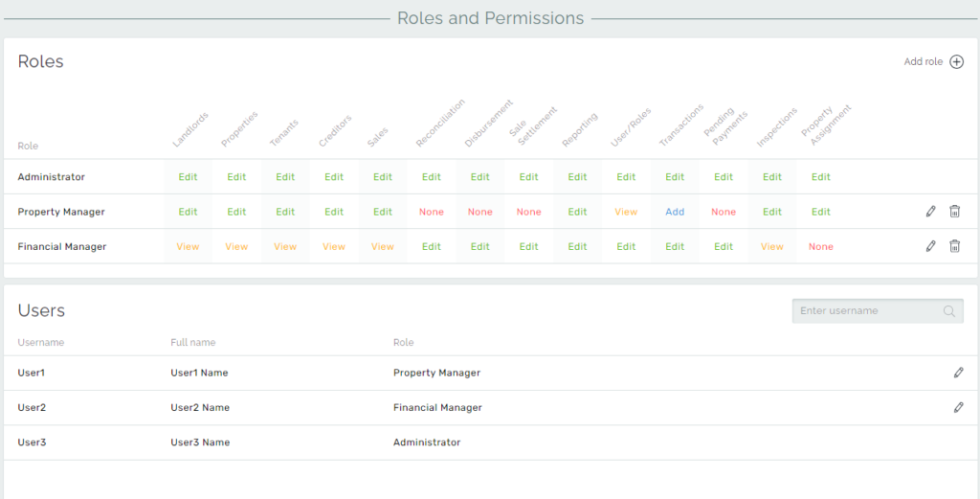Viewport: 980px width, 499px height.
Task: Select the User3 username row
Action: [32, 442]
